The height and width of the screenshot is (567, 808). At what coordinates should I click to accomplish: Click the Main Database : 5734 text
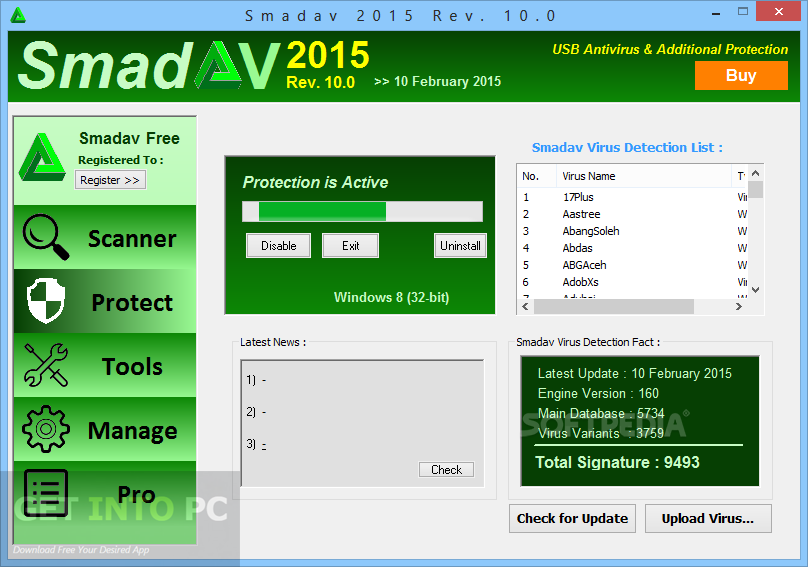601,413
